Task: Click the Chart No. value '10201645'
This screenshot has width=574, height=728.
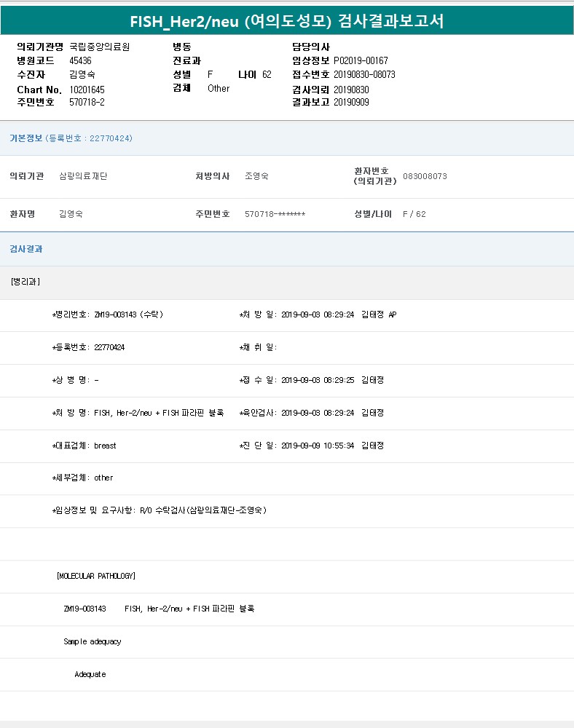Action: coord(87,90)
